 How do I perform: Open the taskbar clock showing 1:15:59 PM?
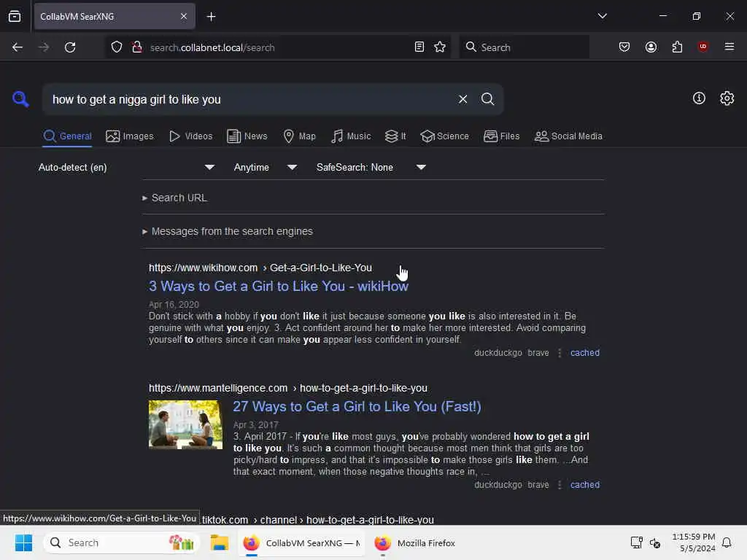click(x=693, y=542)
